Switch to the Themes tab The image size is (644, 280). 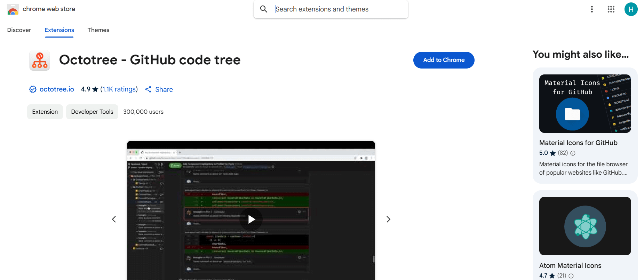tap(98, 30)
